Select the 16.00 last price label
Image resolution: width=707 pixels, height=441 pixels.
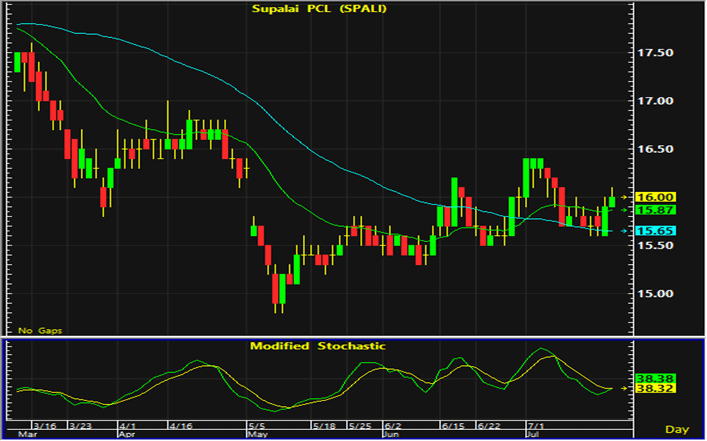(x=655, y=197)
